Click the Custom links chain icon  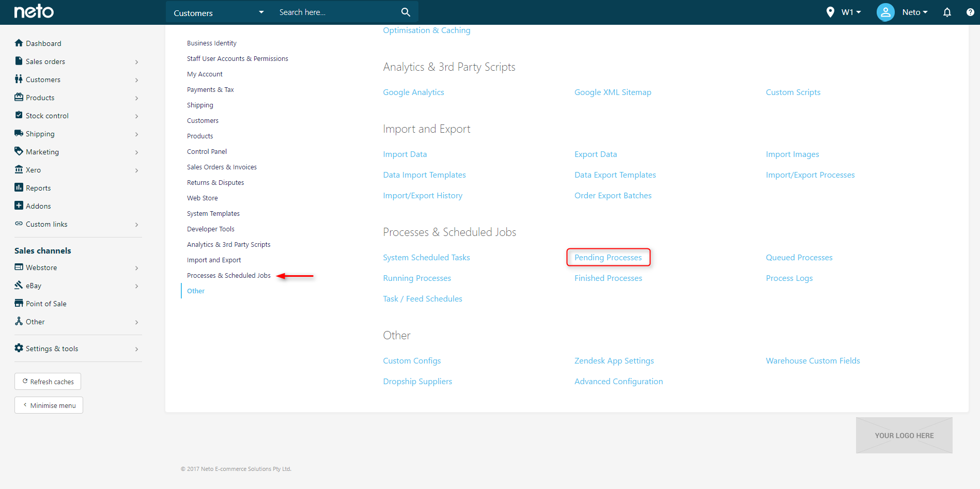(x=19, y=224)
